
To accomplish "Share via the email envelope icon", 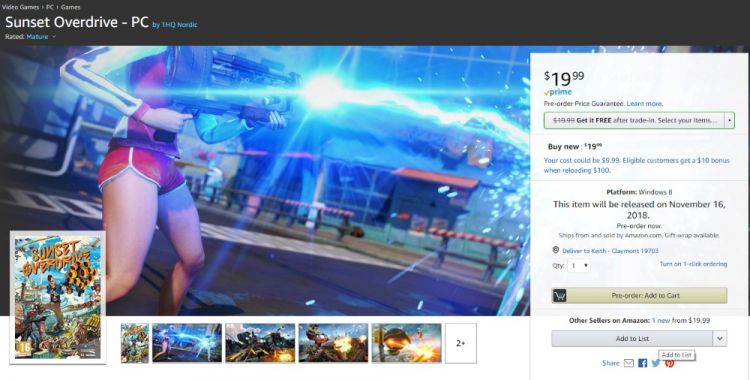I will click(x=629, y=363).
